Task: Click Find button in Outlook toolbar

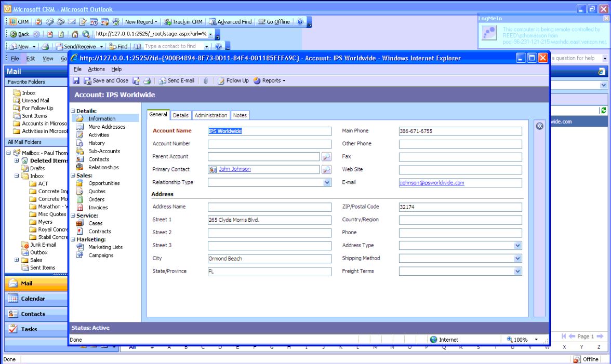Action: tap(118, 46)
